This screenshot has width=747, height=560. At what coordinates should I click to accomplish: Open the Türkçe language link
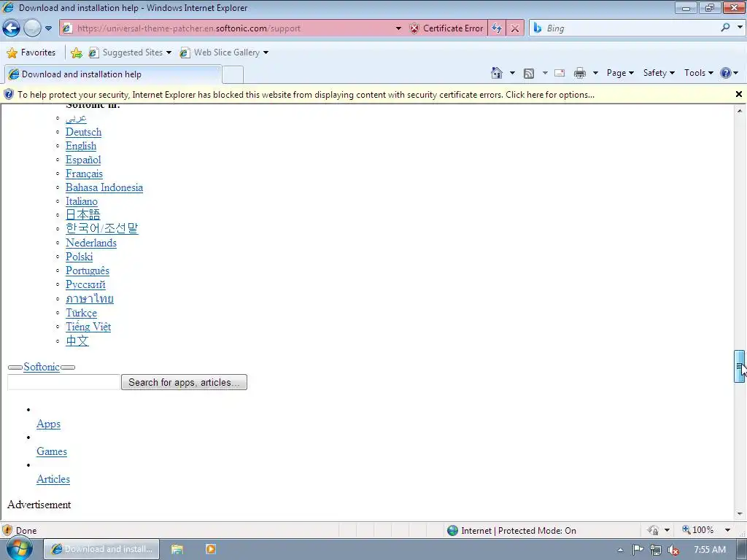82,313
